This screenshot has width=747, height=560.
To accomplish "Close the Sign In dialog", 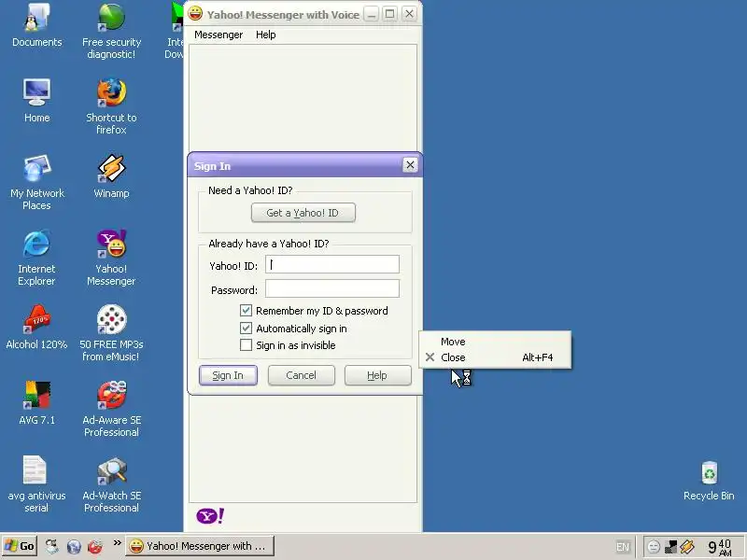I will point(410,165).
